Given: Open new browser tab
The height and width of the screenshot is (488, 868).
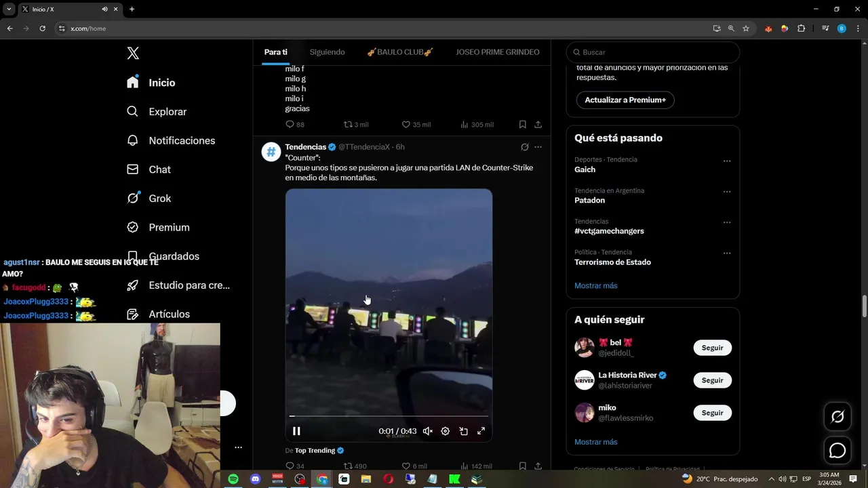Looking at the screenshot, I should 132,9.
